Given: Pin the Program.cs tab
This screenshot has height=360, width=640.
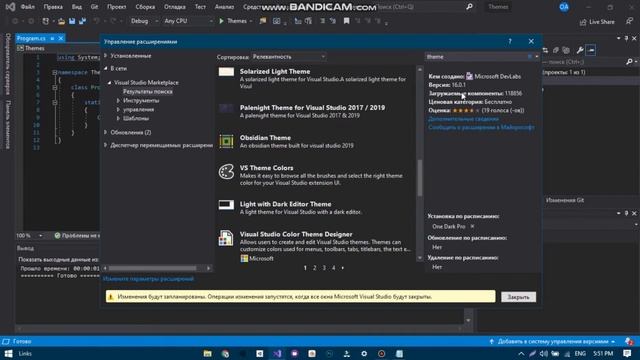Looking at the screenshot, I should [52, 38].
